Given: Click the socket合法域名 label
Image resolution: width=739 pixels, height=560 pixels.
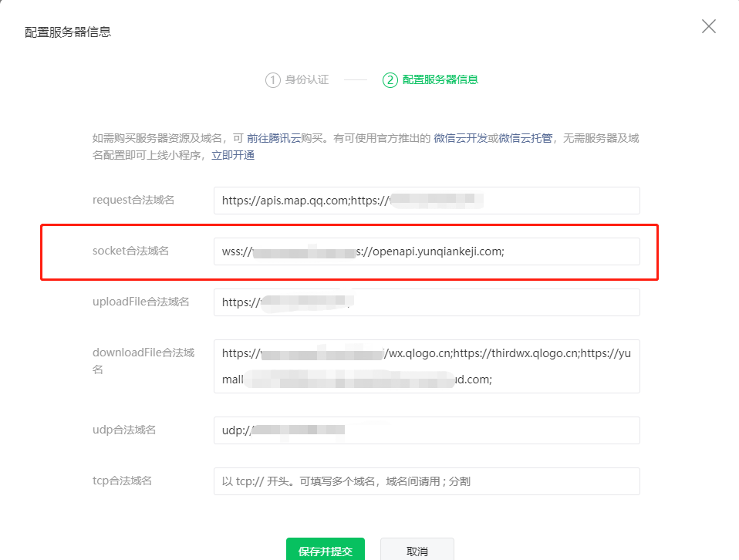Looking at the screenshot, I should click(x=130, y=251).
